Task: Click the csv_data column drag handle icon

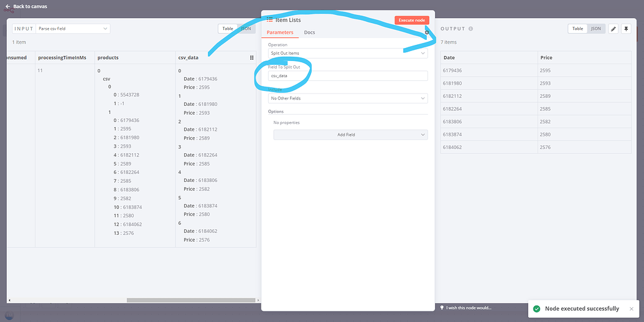Action: click(x=252, y=58)
